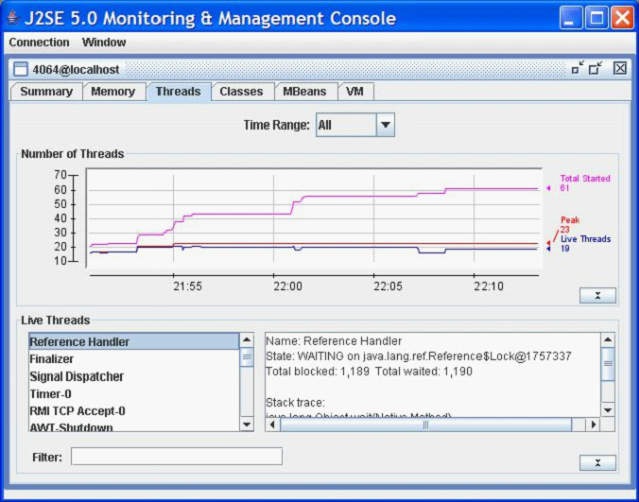Select the RMI TCP Accept-0 thread
The width and height of the screenshot is (639, 502).
pos(134,411)
